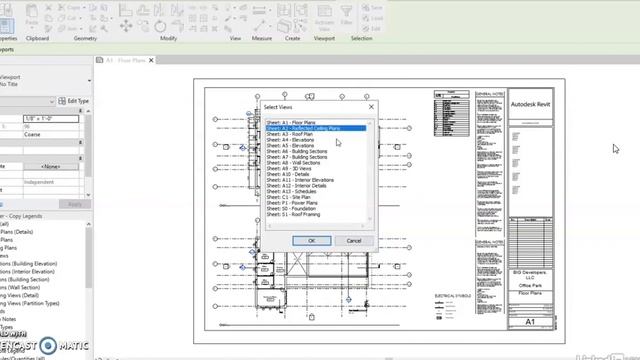Click the sheet icon on A1 Floor Plans tab

click(99, 60)
